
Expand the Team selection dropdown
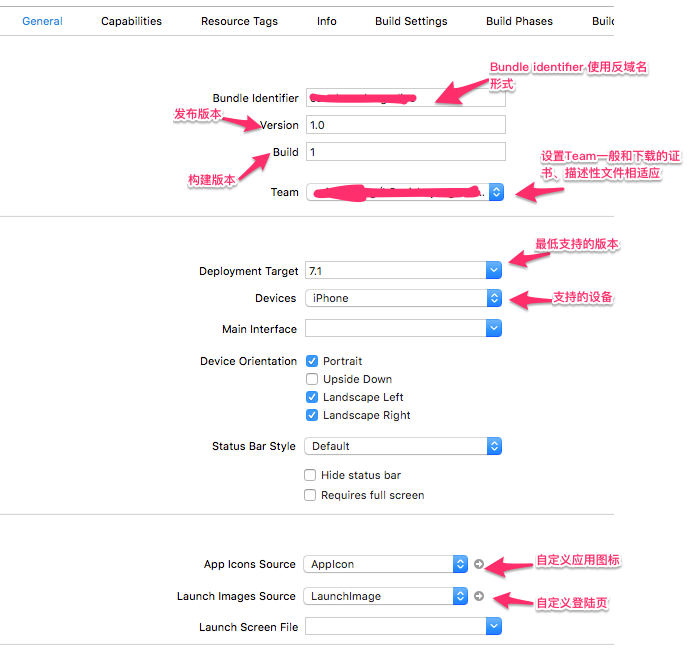pyautogui.click(x=496, y=192)
